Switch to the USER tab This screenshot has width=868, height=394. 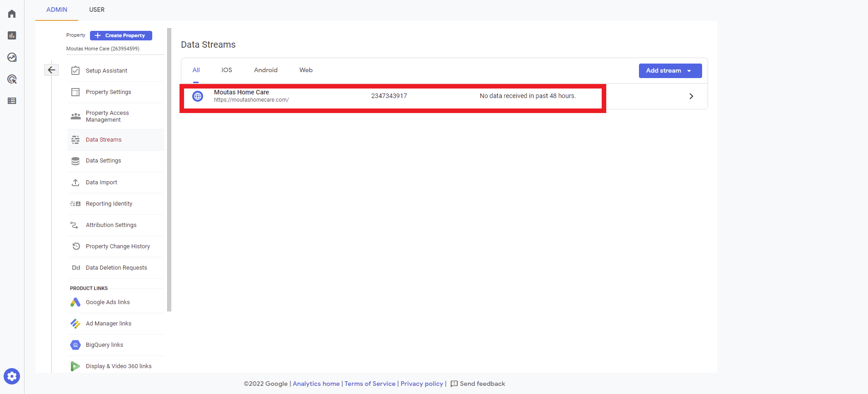pyautogui.click(x=96, y=10)
